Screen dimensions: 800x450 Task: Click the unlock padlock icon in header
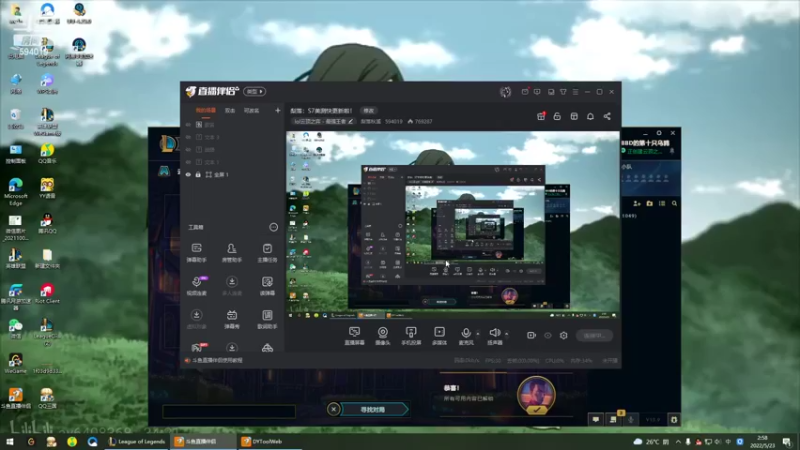point(557,116)
